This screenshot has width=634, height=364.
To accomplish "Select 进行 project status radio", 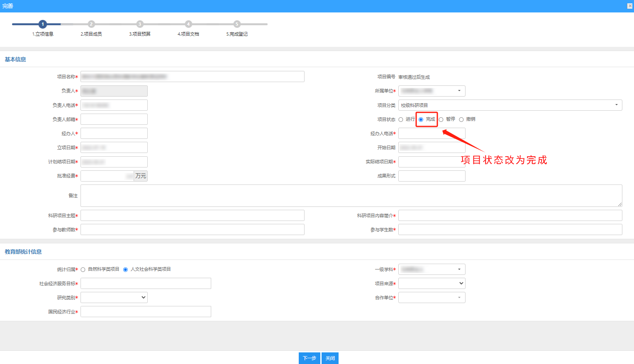I will (401, 119).
